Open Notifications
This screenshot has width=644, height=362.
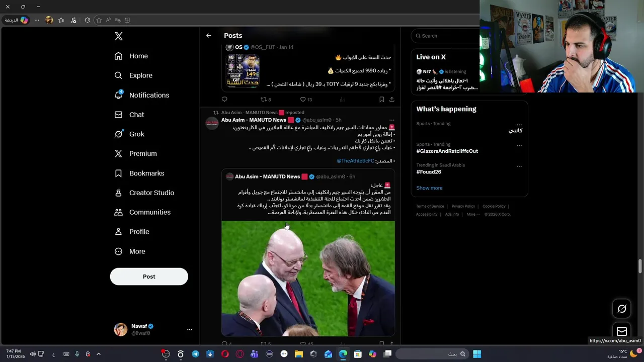click(142, 95)
